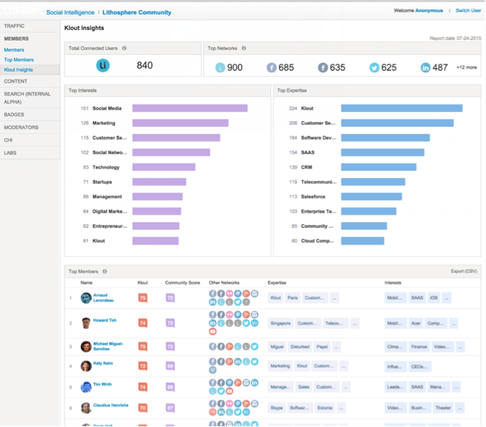This screenshot has height=427, width=486.
Task: Open Katy Keim's avatar photo
Action: (86, 366)
